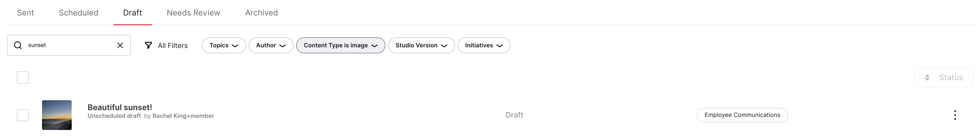
Task: Switch to the Sent tab
Action: click(26, 13)
